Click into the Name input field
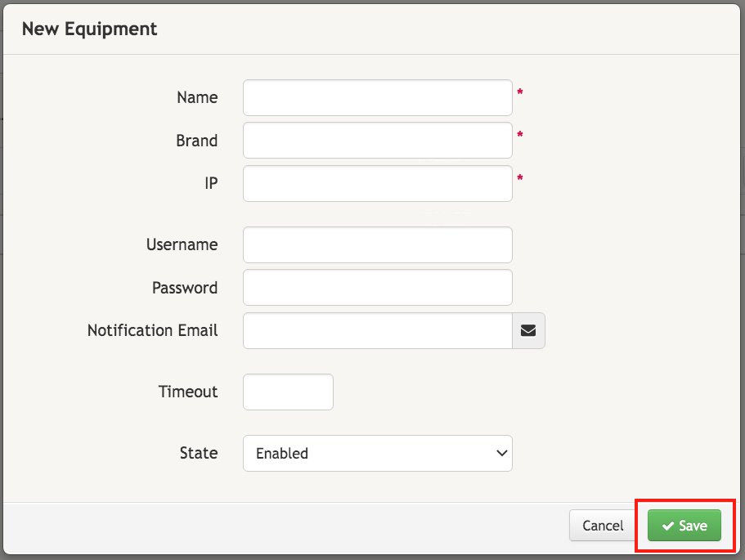745x560 pixels. pyautogui.click(x=376, y=97)
